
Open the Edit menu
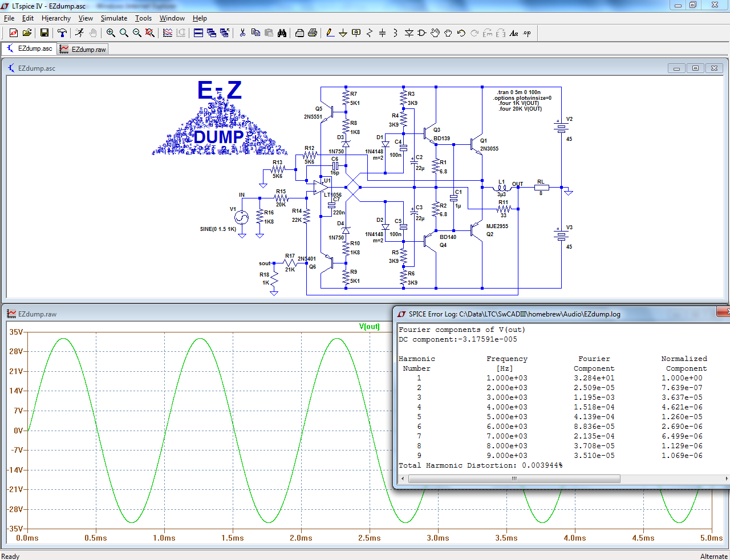[28, 18]
